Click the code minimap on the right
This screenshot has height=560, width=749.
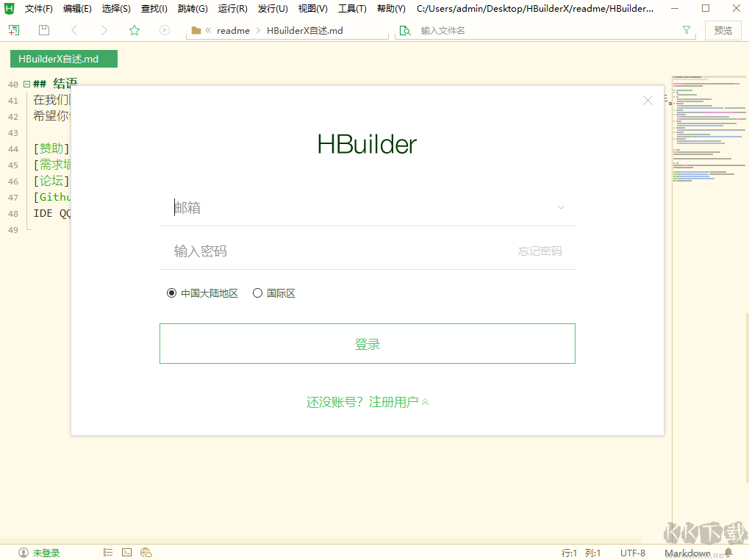click(709, 129)
